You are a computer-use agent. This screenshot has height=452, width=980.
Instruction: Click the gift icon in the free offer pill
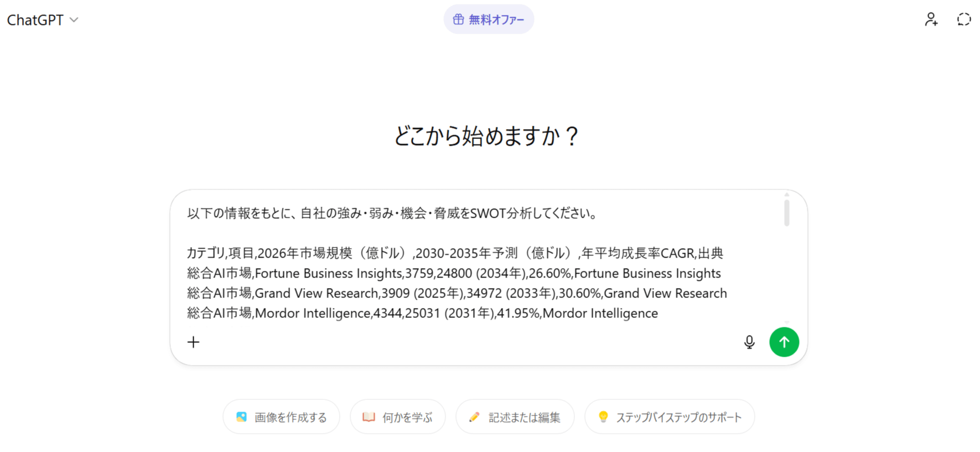[x=458, y=19]
